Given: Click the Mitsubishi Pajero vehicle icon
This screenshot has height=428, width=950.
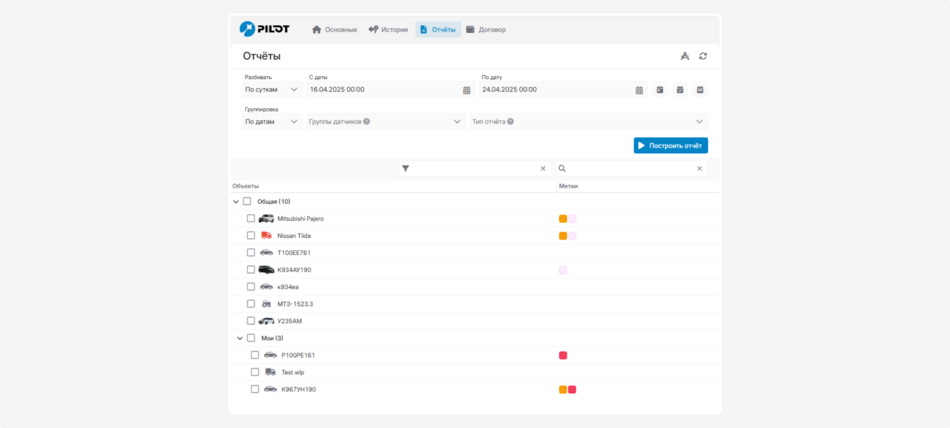Looking at the screenshot, I should pos(266,218).
